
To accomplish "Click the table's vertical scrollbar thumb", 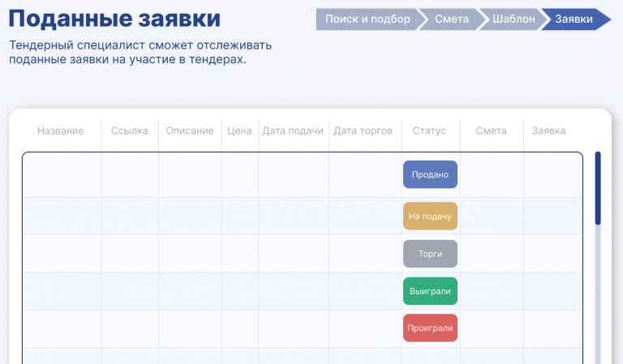I will (x=598, y=187).
